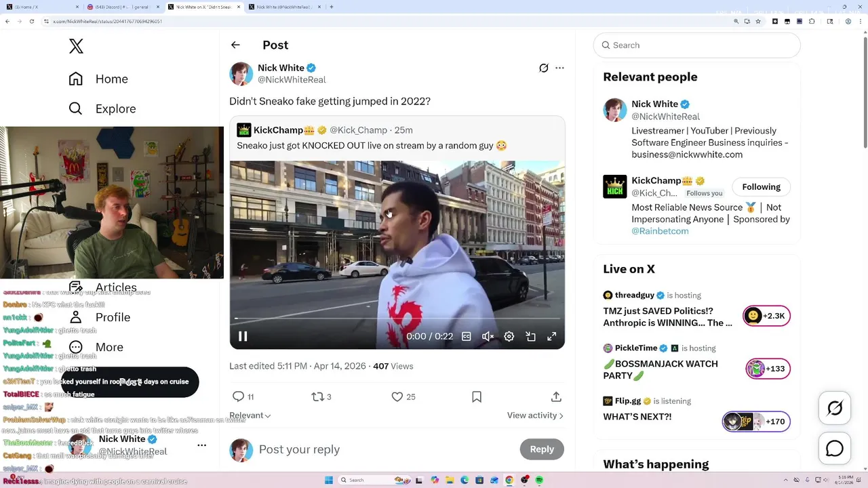Open the More sidebar menu
This screenshot has height=488, width=868.
click(96, 347)
